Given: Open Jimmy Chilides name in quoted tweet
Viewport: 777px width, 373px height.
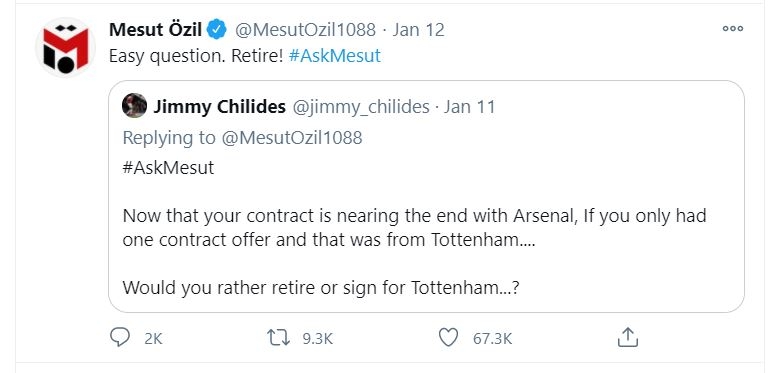Looking at the screenshot, I should point(220,107).
